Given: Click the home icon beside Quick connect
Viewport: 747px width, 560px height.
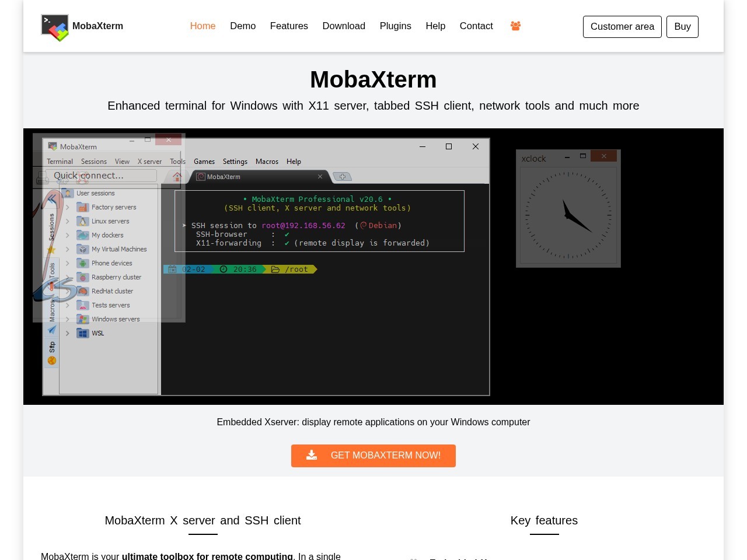Looking at the screenshot, I should click(x=177, y=175).
